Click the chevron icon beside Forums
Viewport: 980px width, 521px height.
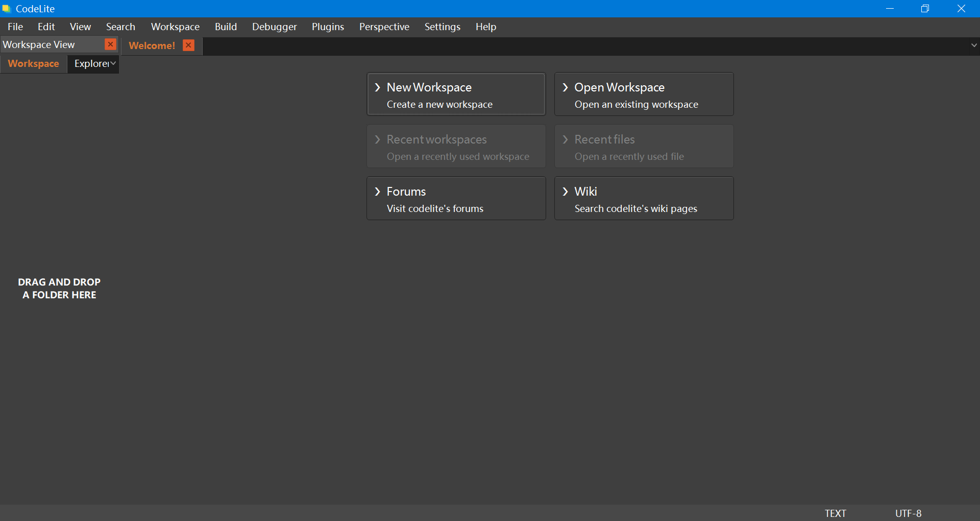click(x=378, y=192)
